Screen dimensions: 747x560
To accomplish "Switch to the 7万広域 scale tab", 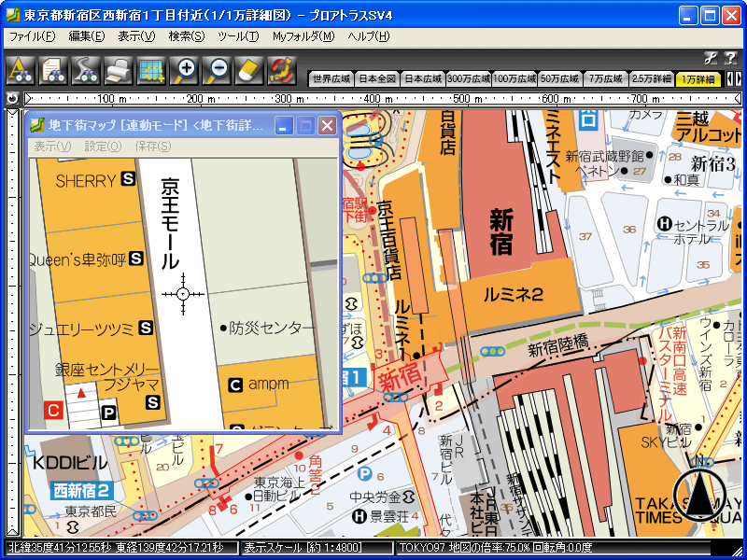I will [606, 78].
